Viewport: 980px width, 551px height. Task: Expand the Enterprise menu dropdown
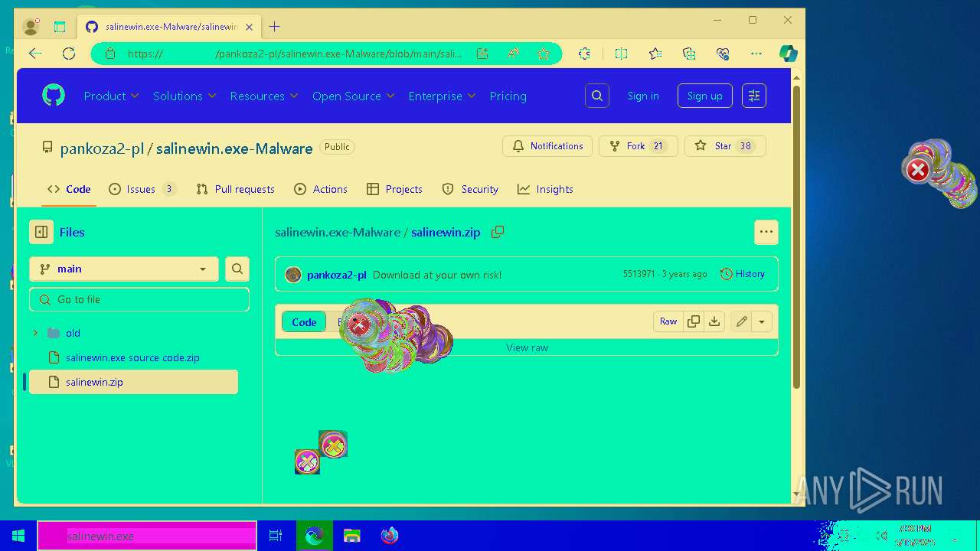(x=442, y=96)
